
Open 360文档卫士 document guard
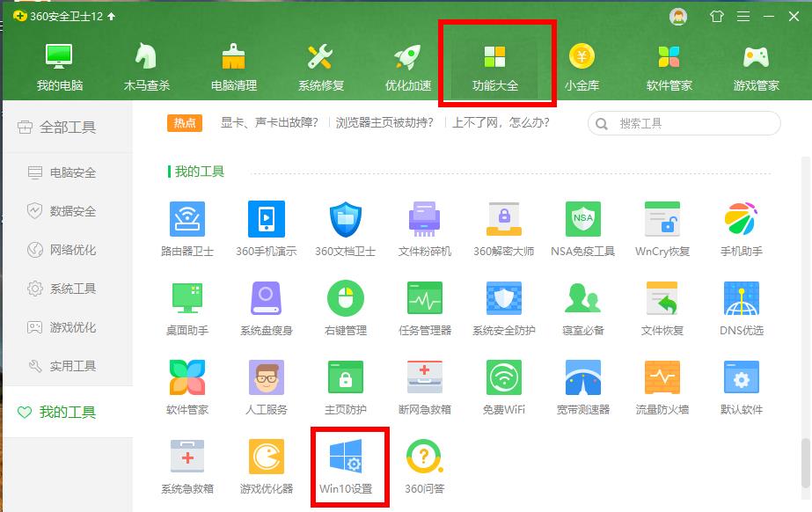tap(346, 229)
